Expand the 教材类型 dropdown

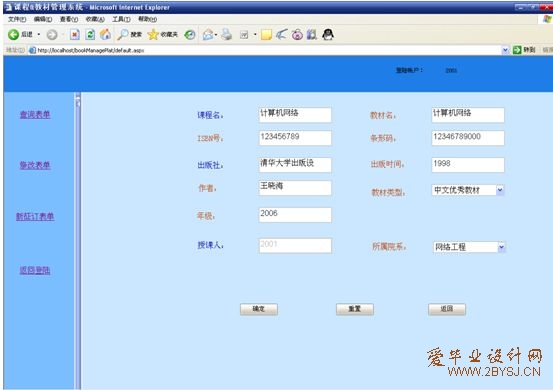[x=500, y=190]
